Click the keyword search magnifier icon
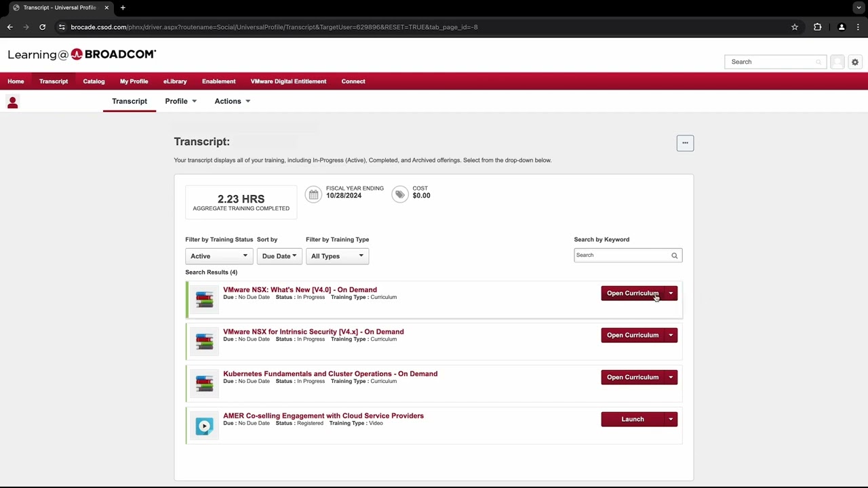This screenshot has height=488, width=868. point(674,256)
